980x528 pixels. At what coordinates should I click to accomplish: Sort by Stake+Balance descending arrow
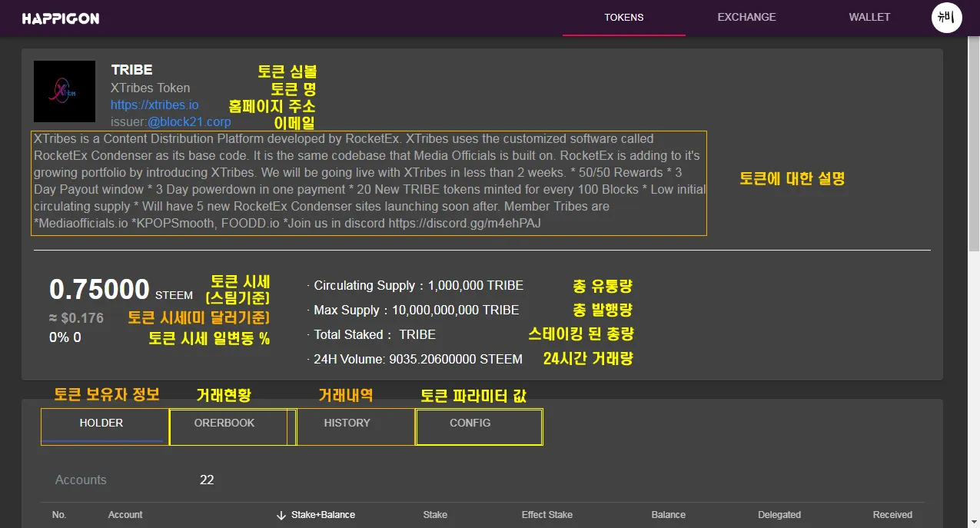point(281,515)
